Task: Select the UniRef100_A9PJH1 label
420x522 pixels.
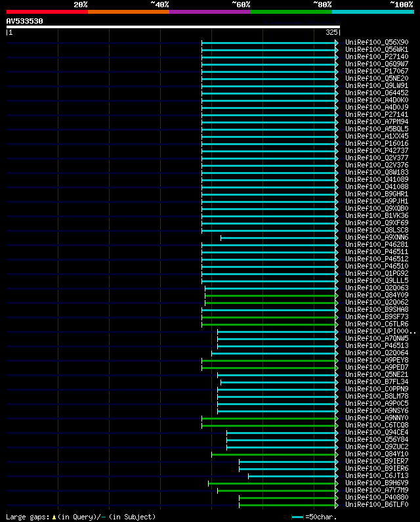Action: coord(377,201)
